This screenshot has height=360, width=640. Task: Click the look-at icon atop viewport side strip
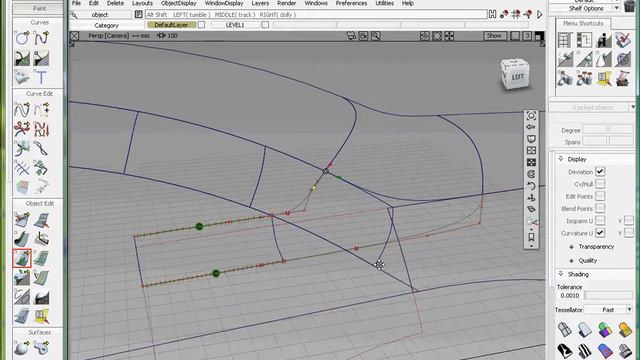coord(531,116)
